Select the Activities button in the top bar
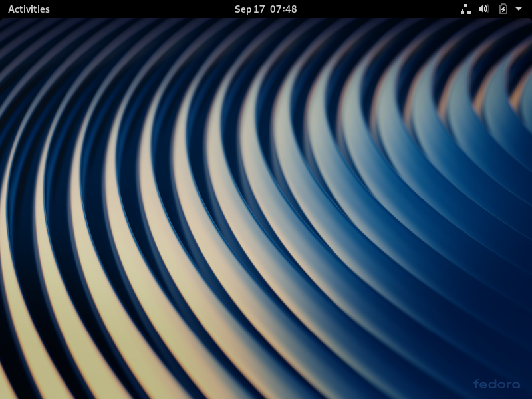The height and width of the screenshot is (399, 532). pyautogui.click(x=29, y=9)
